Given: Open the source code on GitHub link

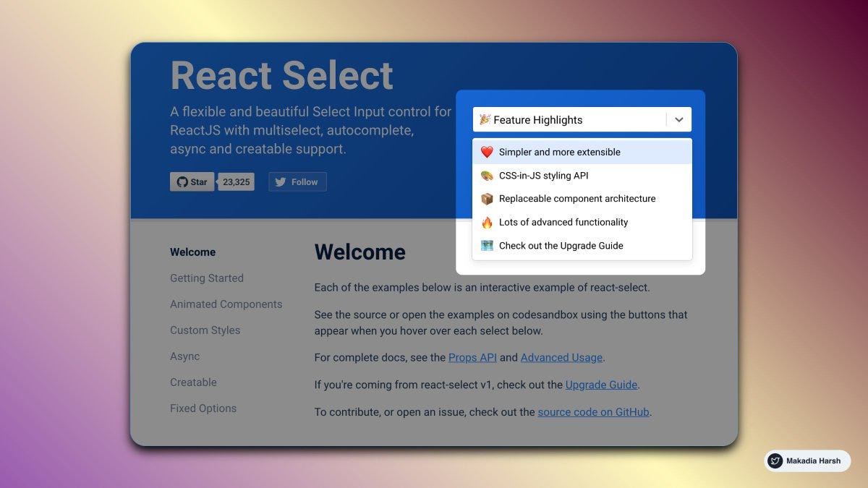Looking at the screenshot, I should pos(592,412).
